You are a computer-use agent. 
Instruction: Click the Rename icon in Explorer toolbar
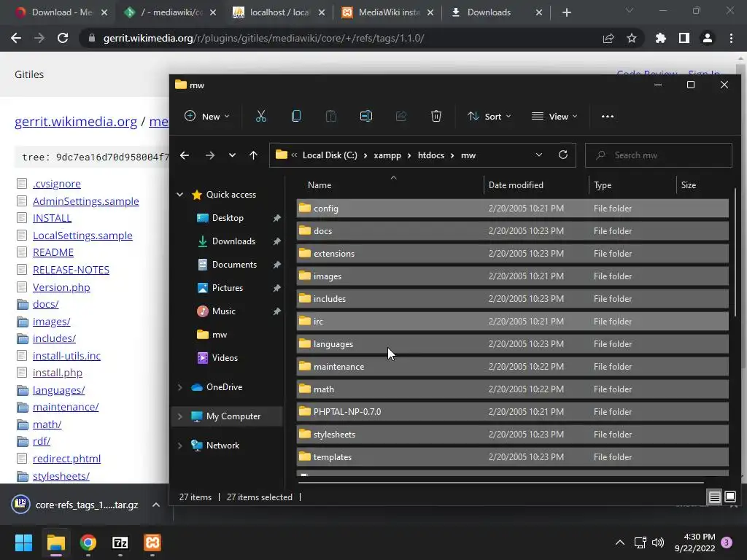[x=366, y=116]
